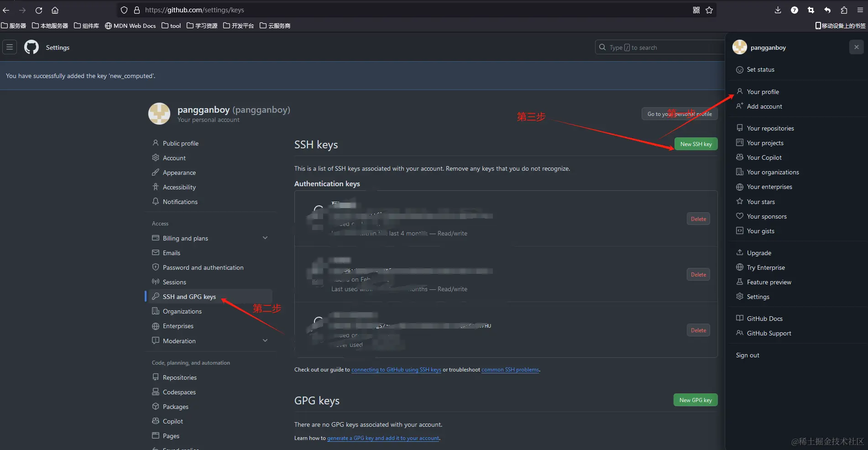Click Set status in user menu
This screenshot has height=450, width=868.
(760, 69)
